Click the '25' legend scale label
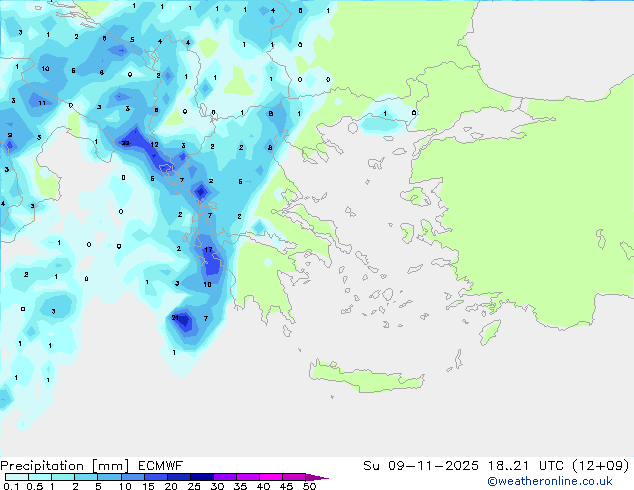634x490 pixels. tap(194, 486)
